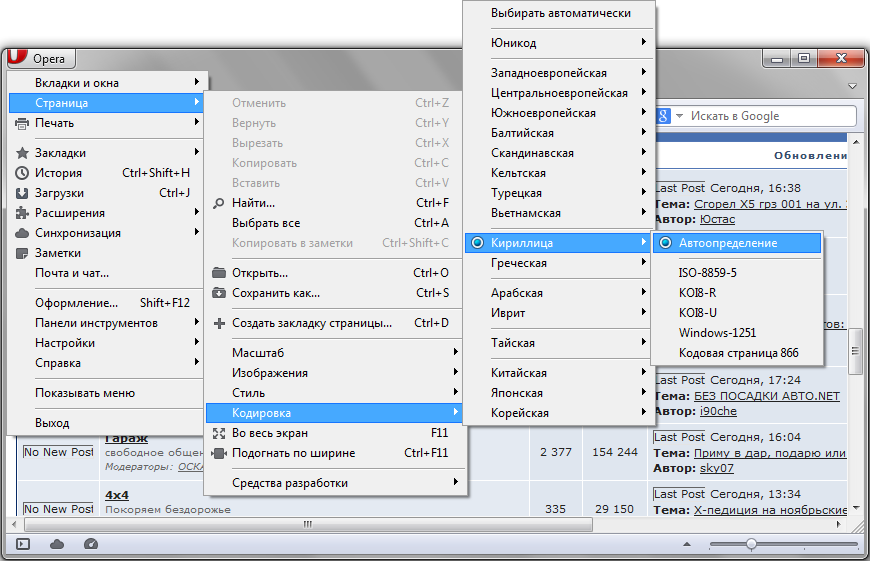Image resolution: width=870 pixels, height=561 pixels.
Task: Click the puzzle icon beside Расширения
Action: 22,213
